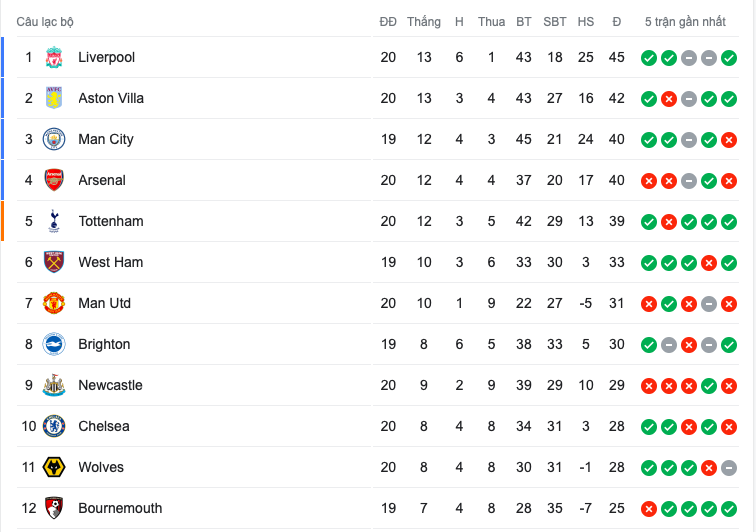Image resolution: width=756 pixels, height=532 pixels.
Task: Open the Chelsea team name link
Action: coord(104,426)
